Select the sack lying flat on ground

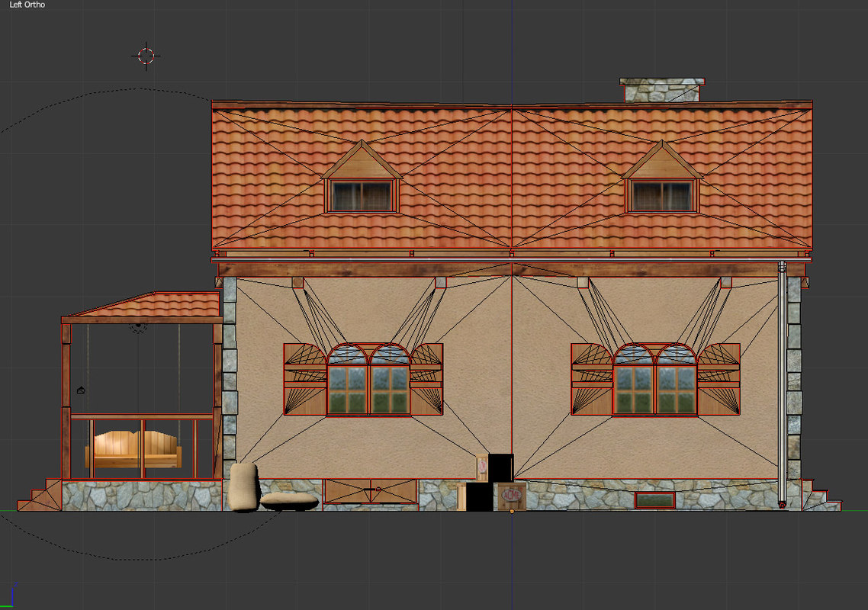coord(289,501)
